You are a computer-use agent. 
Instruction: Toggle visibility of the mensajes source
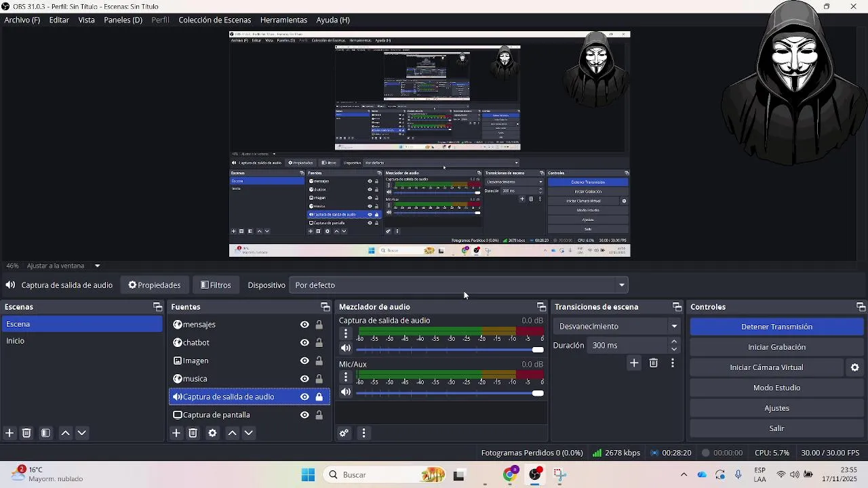point(304,325)
